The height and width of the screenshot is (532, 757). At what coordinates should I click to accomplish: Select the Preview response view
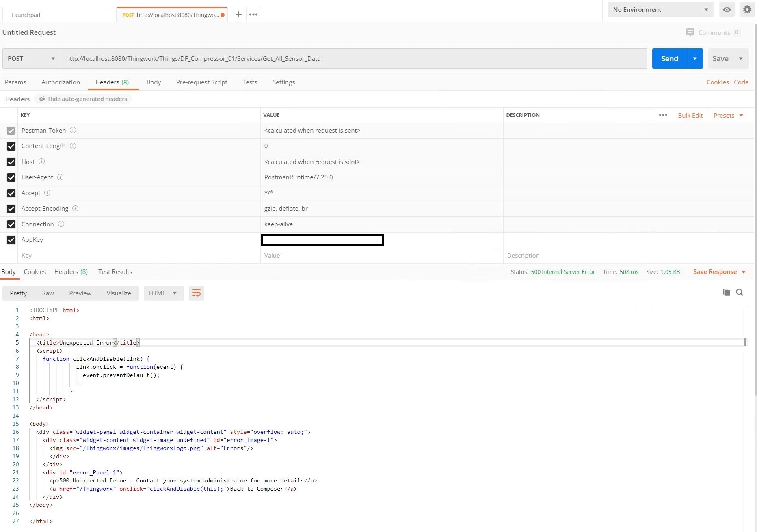[80, 293]
